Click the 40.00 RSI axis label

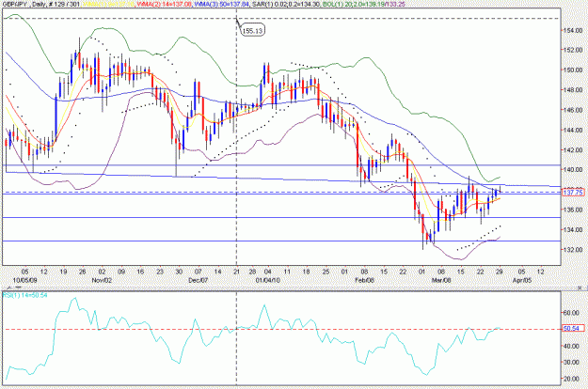[x=572, y=346]
